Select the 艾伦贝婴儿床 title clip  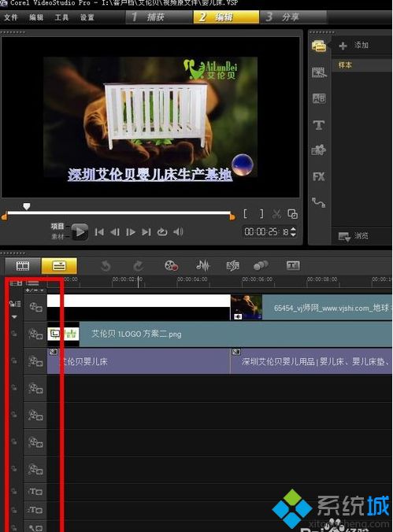[139, 361]
